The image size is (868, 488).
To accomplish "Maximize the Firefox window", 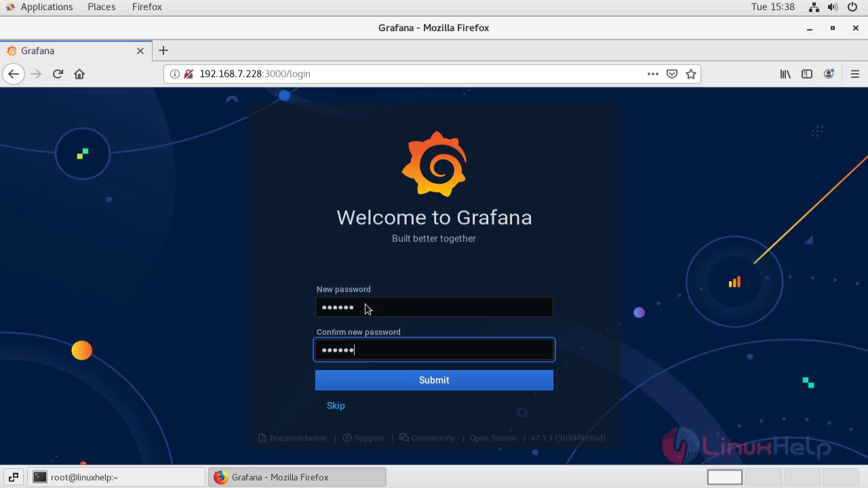I will 833,28.
